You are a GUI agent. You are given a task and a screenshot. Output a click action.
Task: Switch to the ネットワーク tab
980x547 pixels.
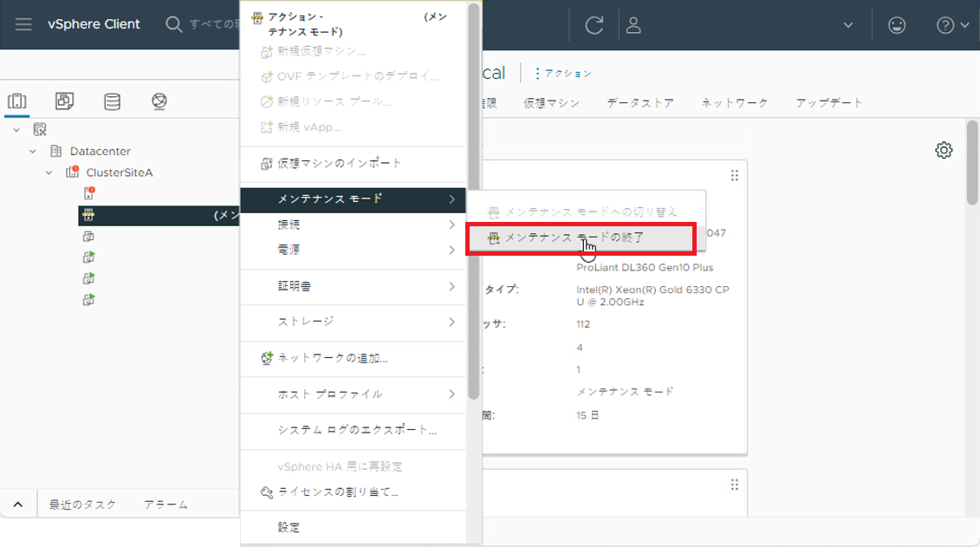[735, 103]
